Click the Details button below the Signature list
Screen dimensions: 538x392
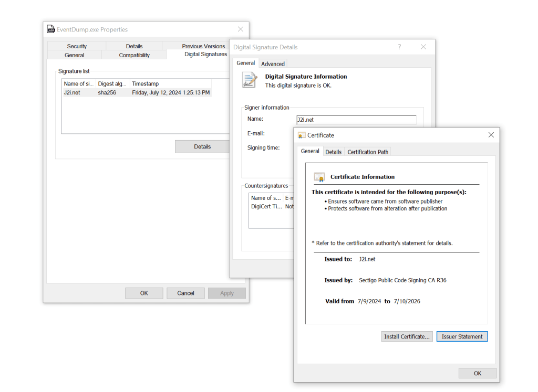pyautogui.click(x=202, y=146)
